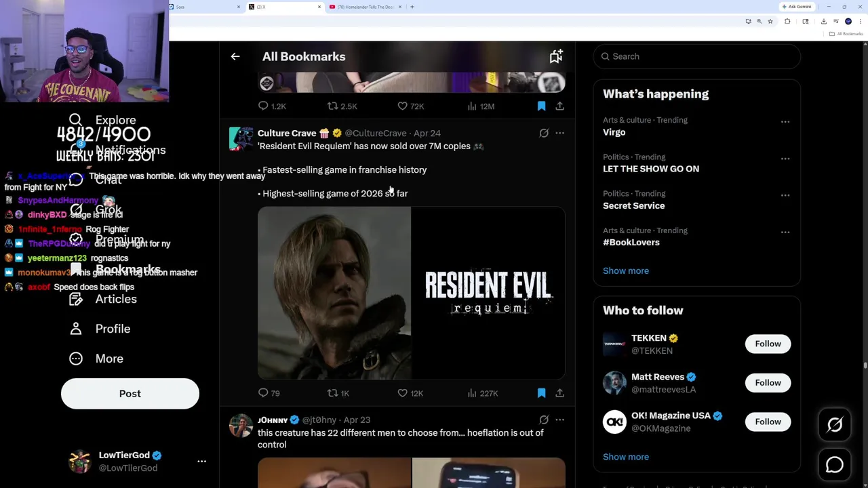Open the More menu in the sidebar
Viewport: 868px width, 488px height.
coord(96,359)
